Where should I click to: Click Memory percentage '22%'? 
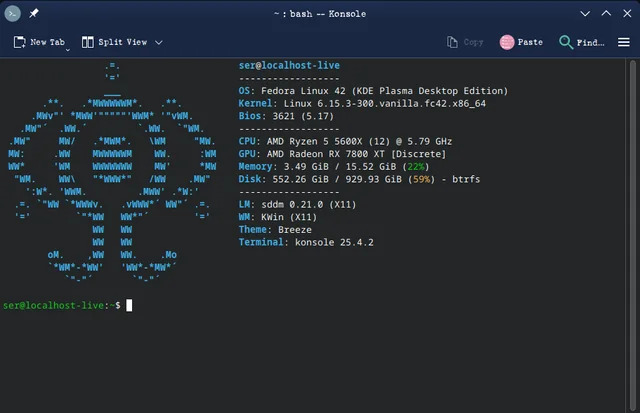(x=416, y=167)
